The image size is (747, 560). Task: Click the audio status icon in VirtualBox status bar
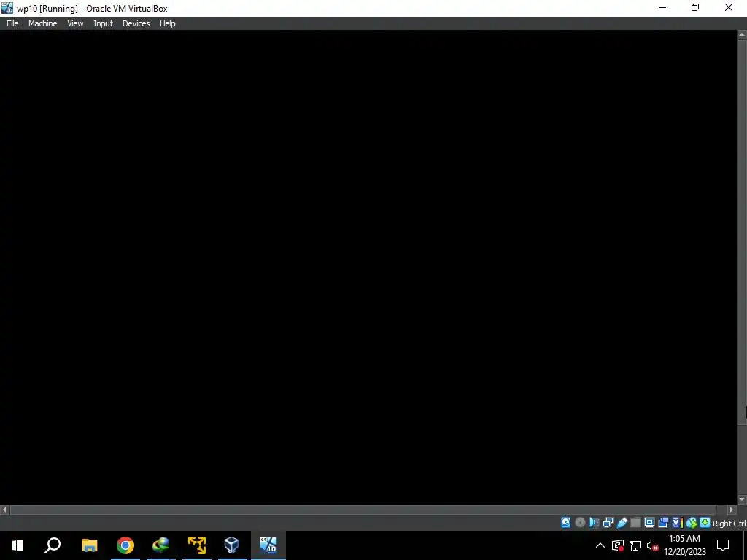594,523
